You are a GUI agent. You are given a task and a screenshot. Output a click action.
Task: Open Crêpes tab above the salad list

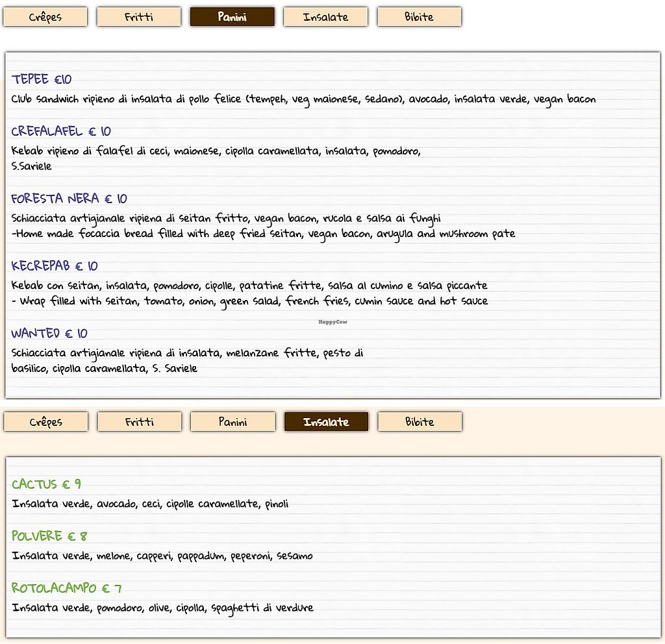tap(45, 422)
